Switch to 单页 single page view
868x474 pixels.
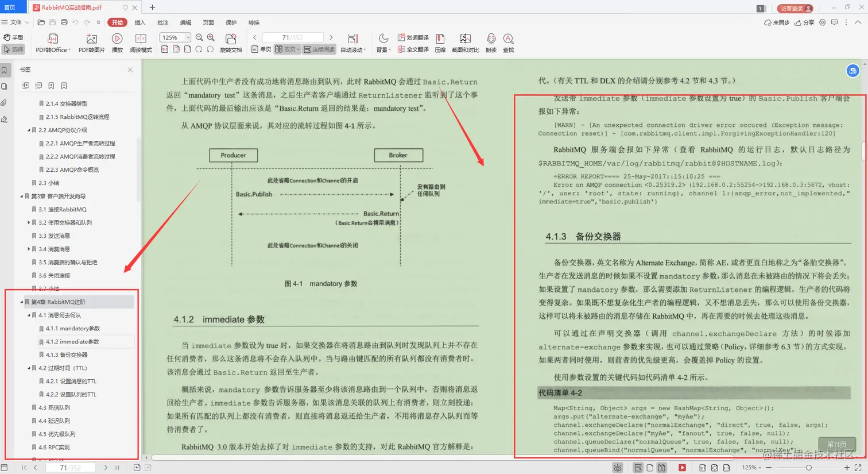coord(262,48)
